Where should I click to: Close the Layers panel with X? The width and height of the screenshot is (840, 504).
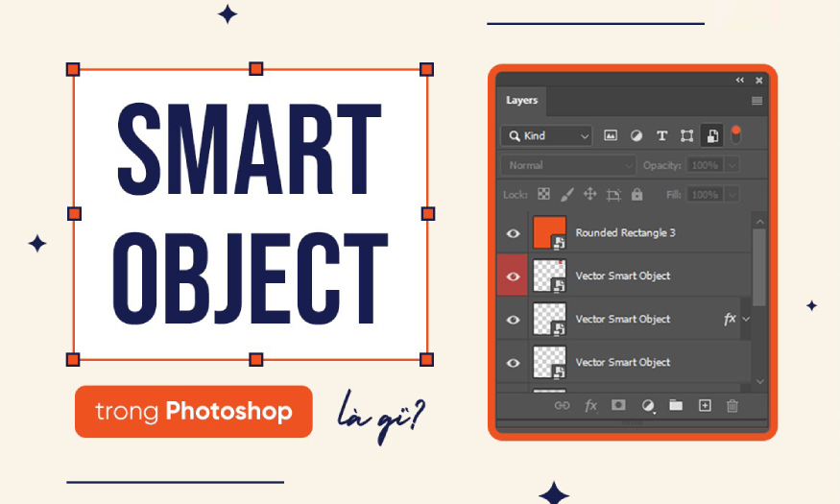coord(758,81)
